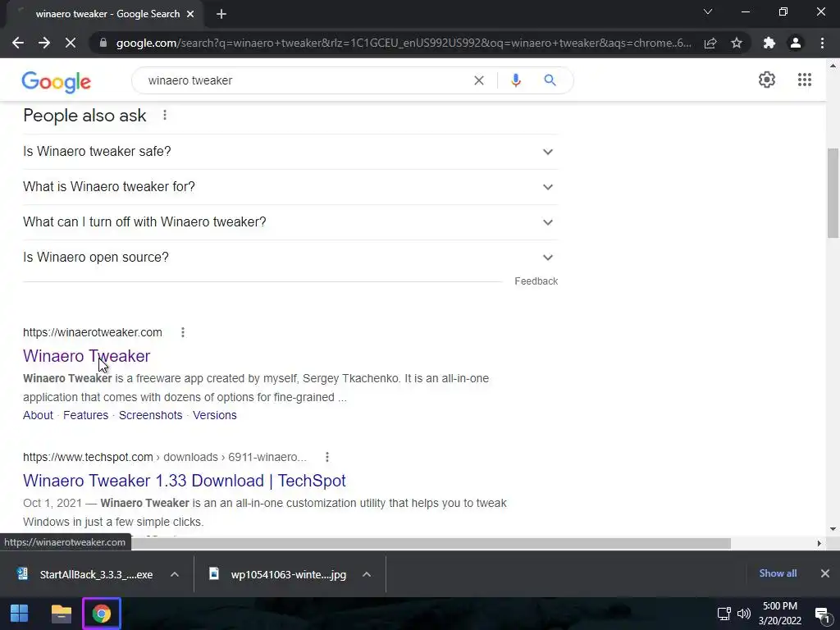Open the Chrome profile icon
Screen dimensions: 840x630
tap(796, 43)
